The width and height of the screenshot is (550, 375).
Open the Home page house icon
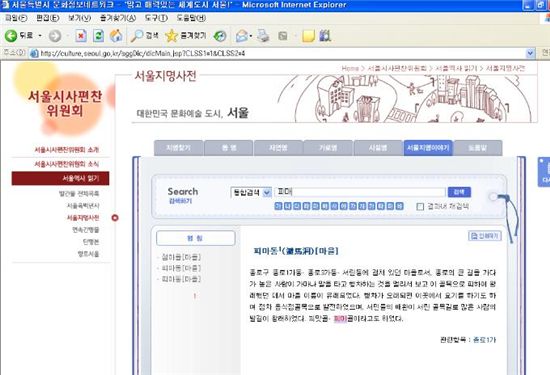[x=116, y=35]
